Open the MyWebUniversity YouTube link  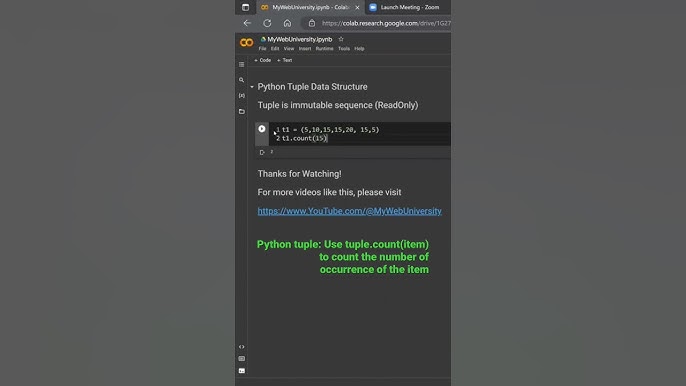pyautogui.click(x=349, y=211)
